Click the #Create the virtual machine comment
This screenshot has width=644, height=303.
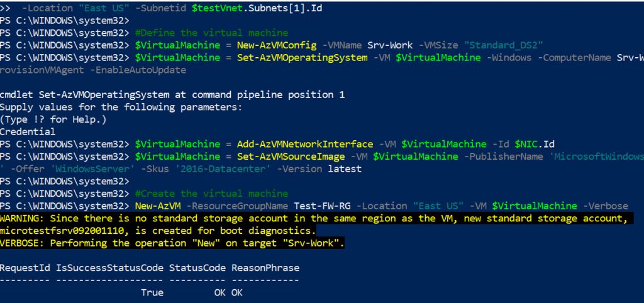click(211, 194)
